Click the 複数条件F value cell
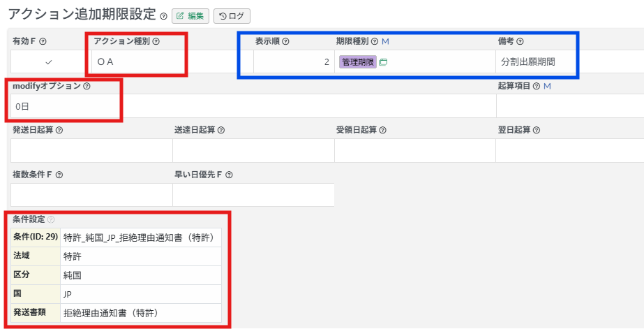 [91, 195]
